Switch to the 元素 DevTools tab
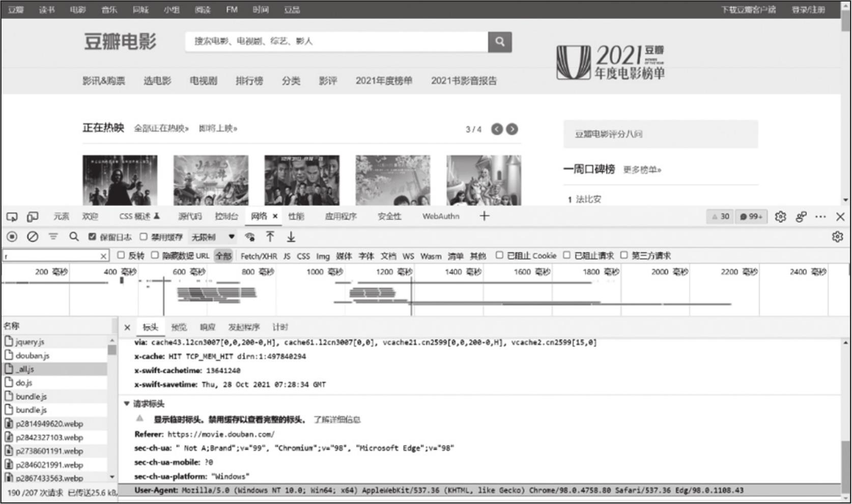Image resolution: width=852 pixels, height=504 pixels. click(x=61, y=217)
